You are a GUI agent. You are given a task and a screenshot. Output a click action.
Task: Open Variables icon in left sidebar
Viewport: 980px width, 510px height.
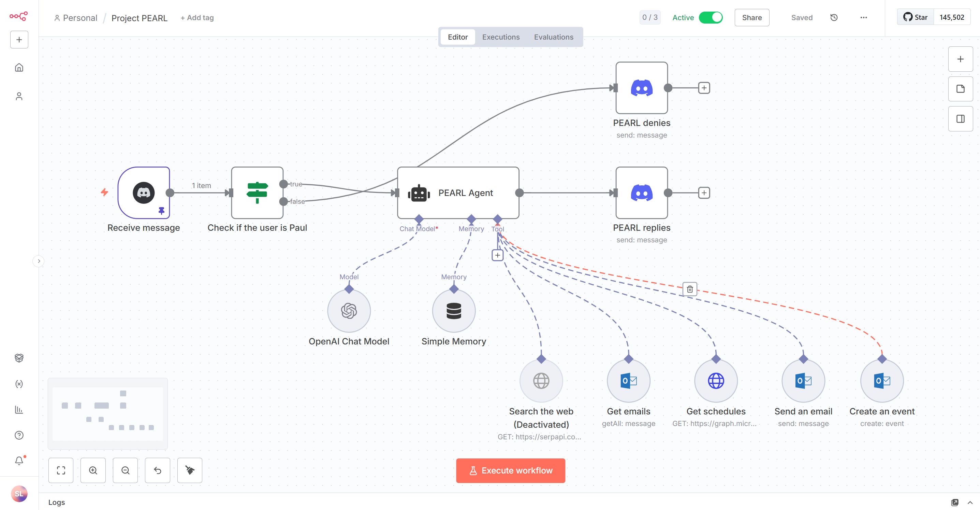click(19, 384)
